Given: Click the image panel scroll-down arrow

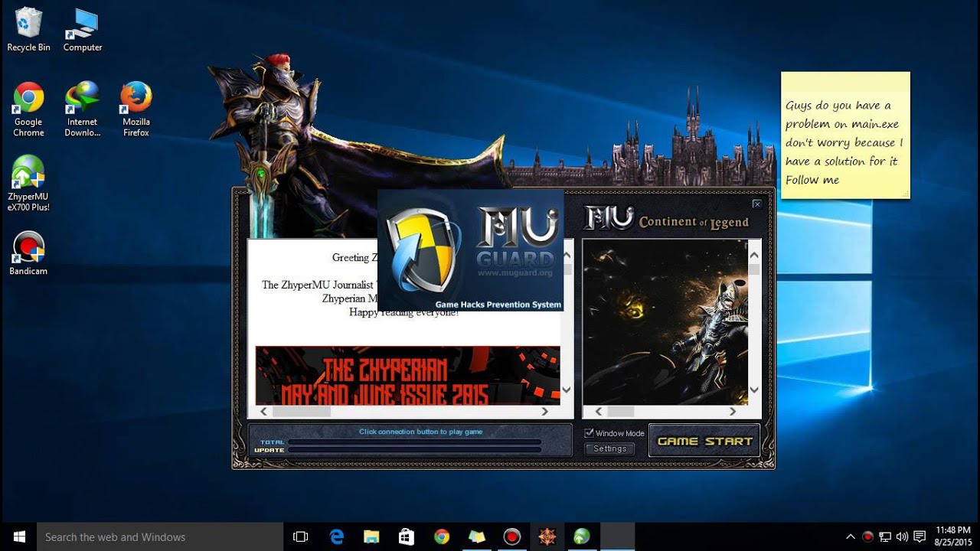Looking at the screenshot, I should [754, 390].
